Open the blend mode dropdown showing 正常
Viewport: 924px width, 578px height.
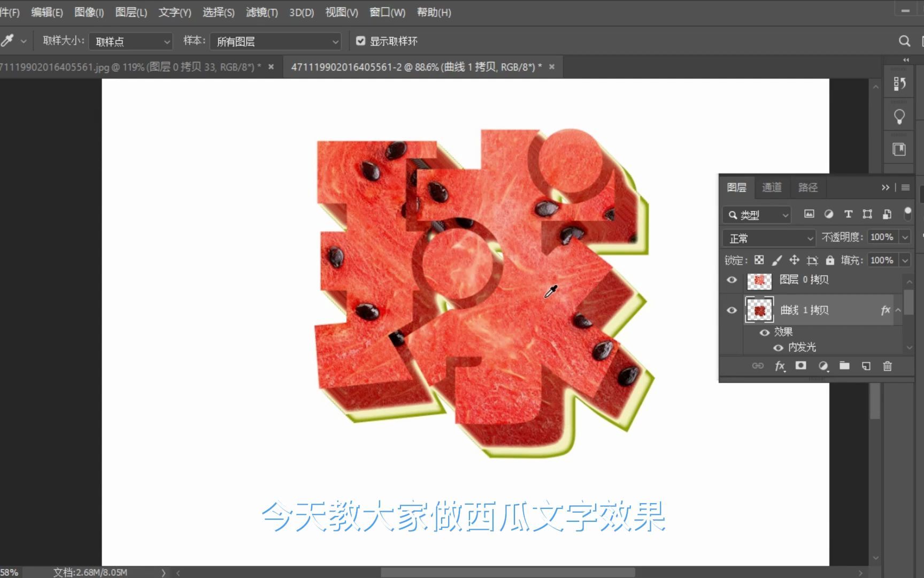pos(768,238)
